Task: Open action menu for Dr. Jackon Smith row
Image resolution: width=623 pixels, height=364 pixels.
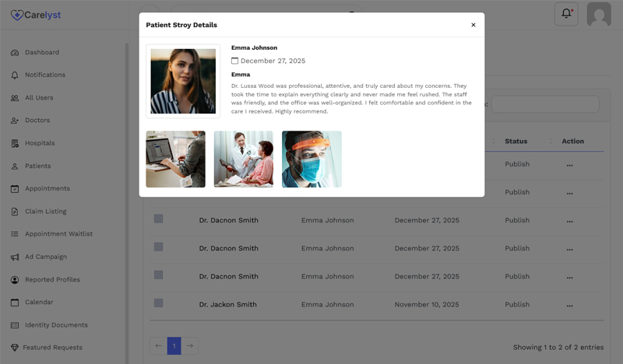Action: [x=570, y=306]
